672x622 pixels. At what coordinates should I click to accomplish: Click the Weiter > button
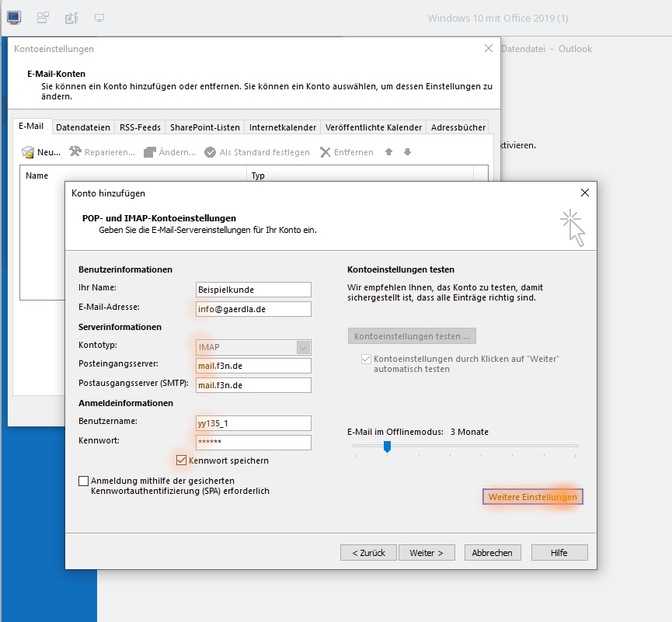[427, 553]
